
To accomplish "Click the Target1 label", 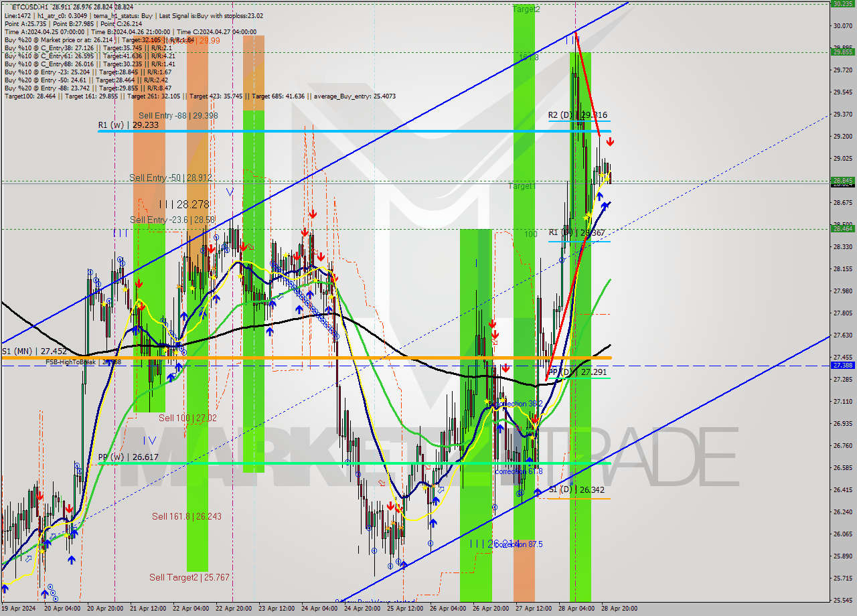I will pos(522,186).
